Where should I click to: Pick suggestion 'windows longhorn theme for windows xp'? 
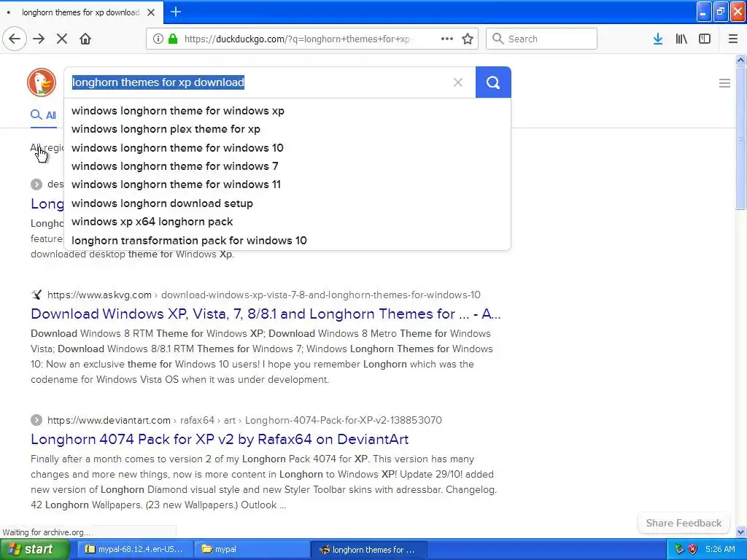click(x=287, y=111)
